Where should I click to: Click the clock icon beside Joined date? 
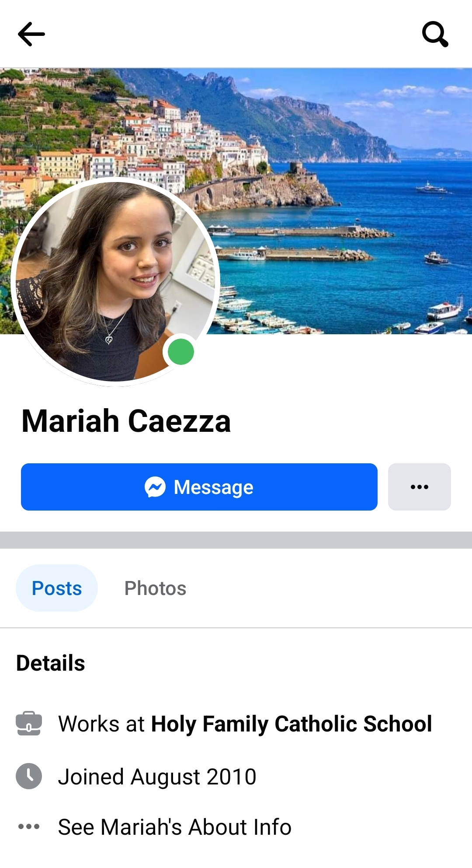pyautogui.click(x=29, y=776)
